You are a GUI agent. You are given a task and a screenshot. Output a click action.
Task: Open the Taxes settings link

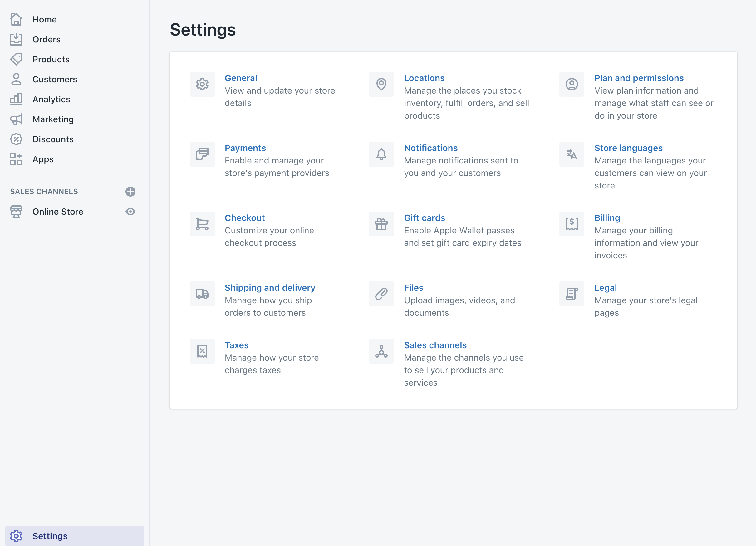(236, 345)
